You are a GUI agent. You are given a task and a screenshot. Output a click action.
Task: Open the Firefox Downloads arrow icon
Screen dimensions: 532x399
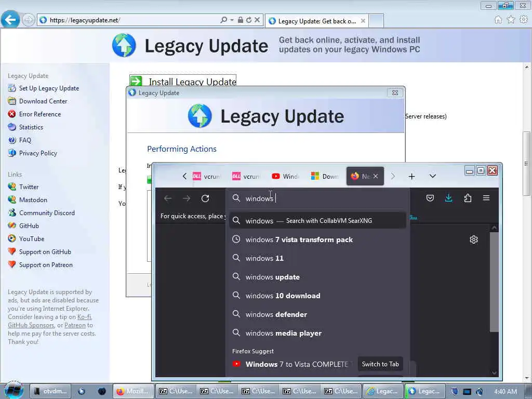point(448,198)
